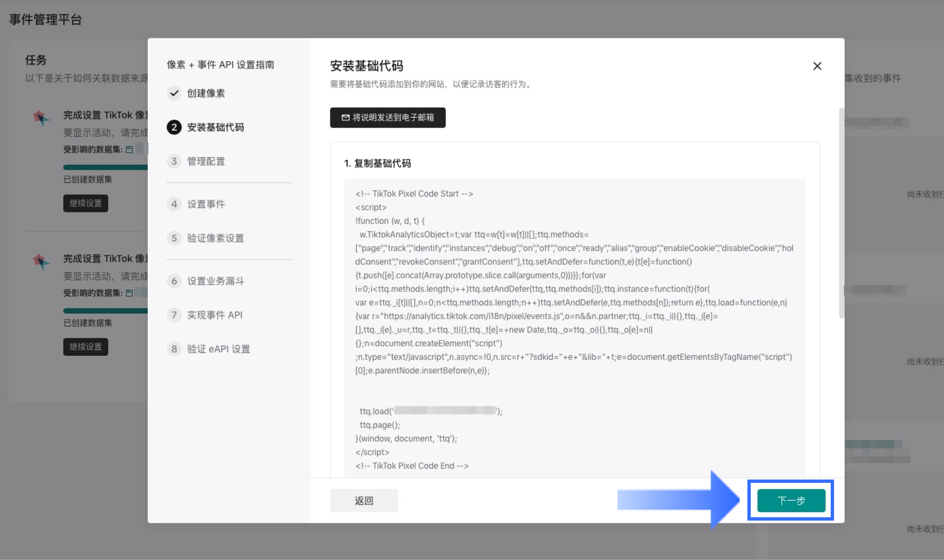The image size is (944, 560).
Task: Click the 安装基础代码 dialog heading
Action: [366, 66]
